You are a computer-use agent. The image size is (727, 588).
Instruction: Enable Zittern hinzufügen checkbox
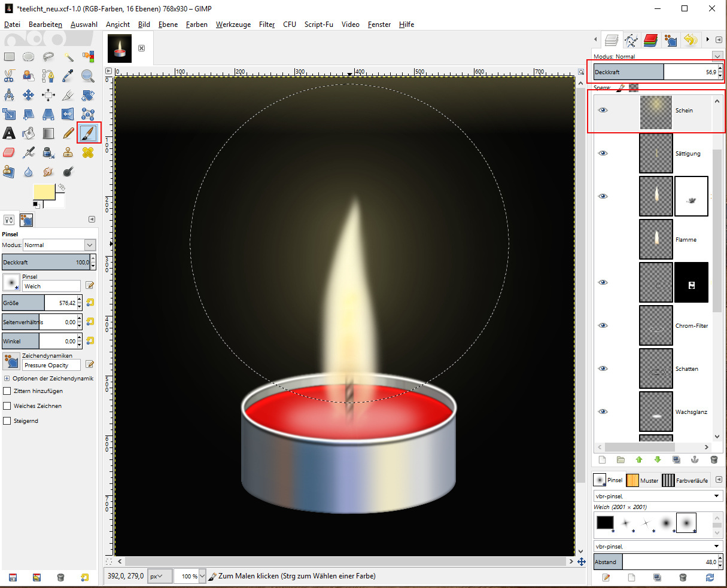tap(7, 391)
